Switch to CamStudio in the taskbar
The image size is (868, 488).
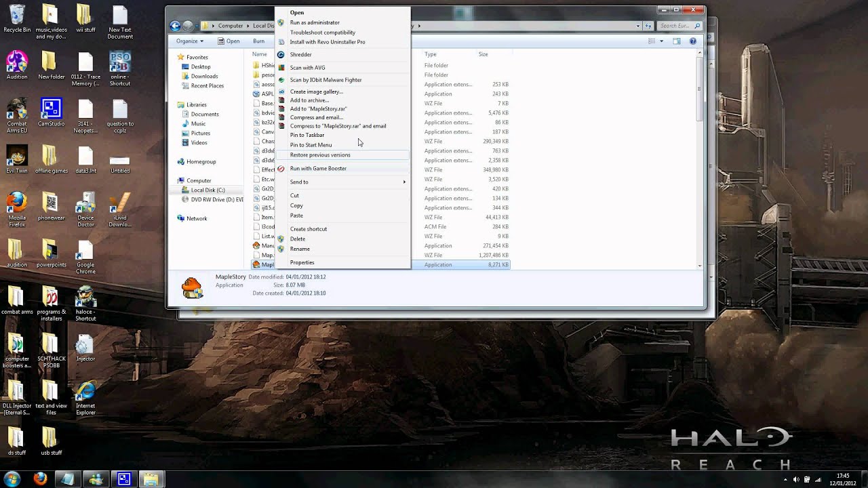tap(123, 479)
